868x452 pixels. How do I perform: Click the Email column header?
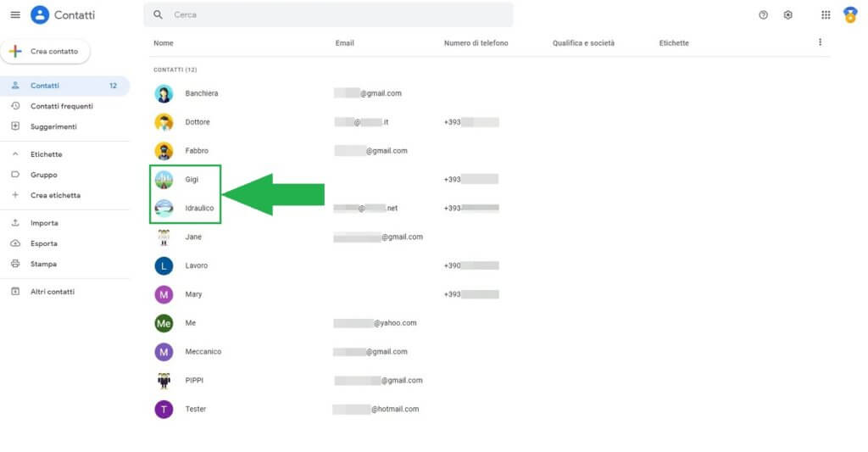(344, 42)
